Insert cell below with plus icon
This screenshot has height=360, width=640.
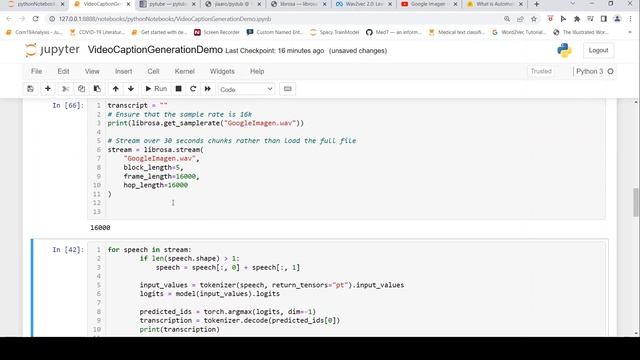click(x=48, y=89)
